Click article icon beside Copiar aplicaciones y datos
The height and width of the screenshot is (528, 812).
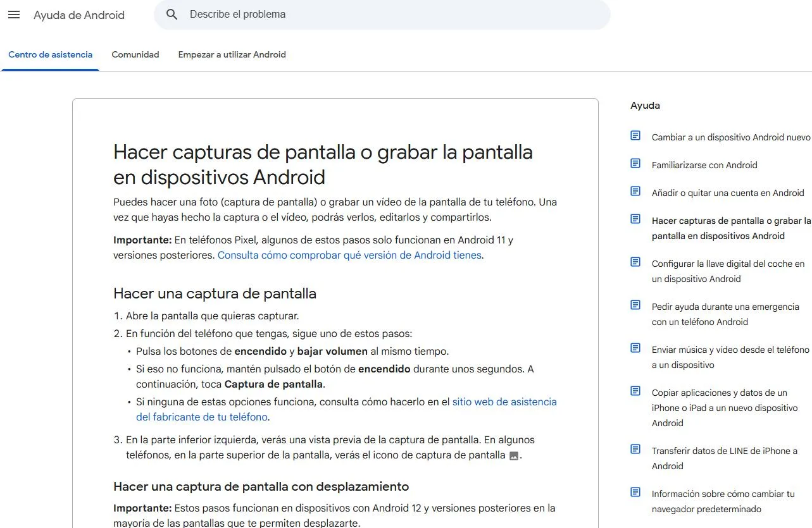635,391
